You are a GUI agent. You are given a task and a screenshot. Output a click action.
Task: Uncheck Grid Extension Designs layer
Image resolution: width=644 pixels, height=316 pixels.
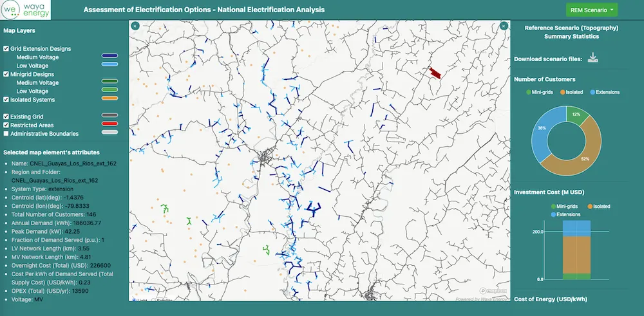[x=6, y=48]
